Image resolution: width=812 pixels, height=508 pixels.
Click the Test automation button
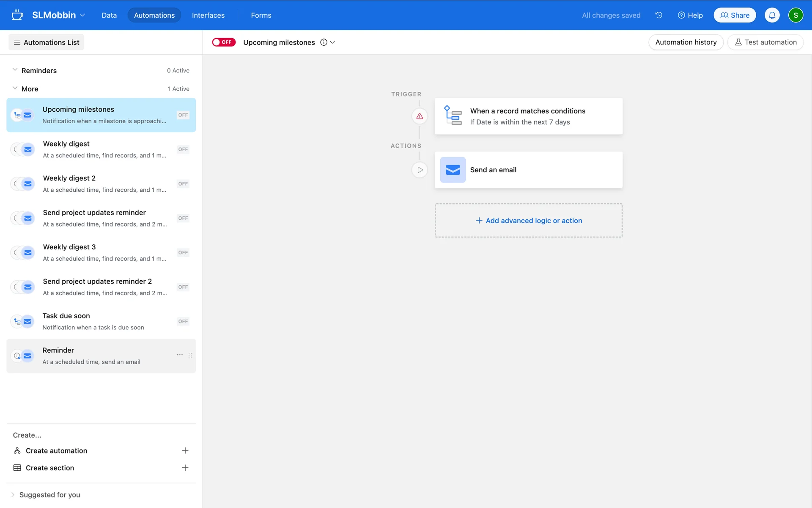(x=765, y=42)
